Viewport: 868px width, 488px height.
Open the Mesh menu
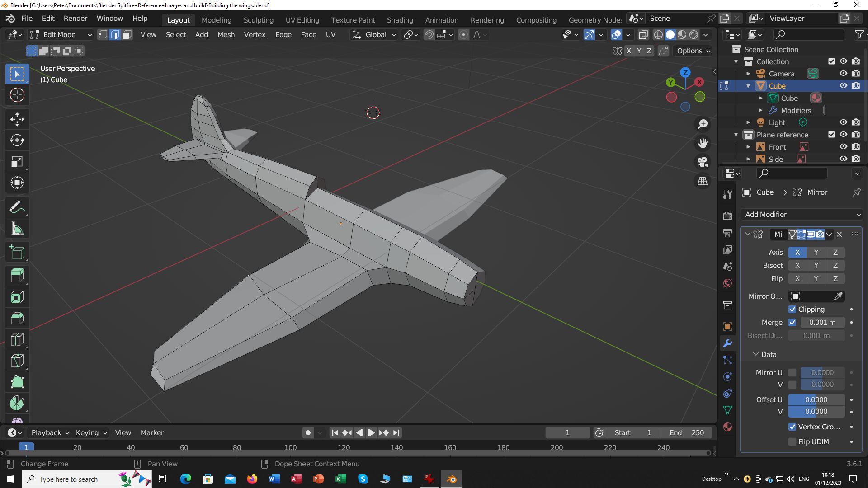click(226, 35)
